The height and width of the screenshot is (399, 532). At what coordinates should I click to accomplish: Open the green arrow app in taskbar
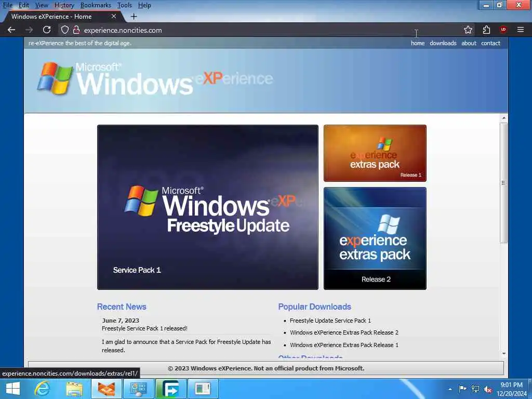(170, 389)
